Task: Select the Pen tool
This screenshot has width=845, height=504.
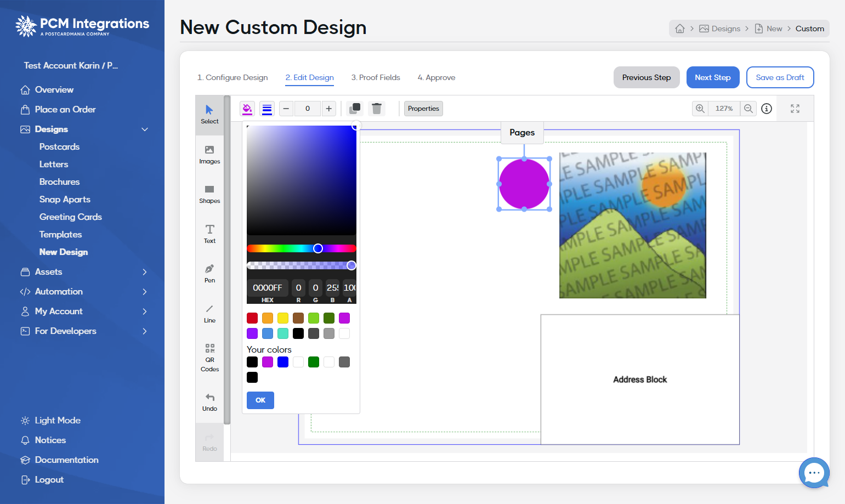Action: [209, 274]
